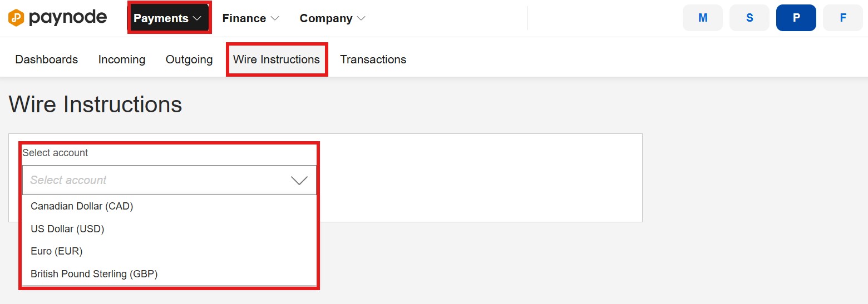Pick British Pound Sterling (GBP) account

(169, 274)
